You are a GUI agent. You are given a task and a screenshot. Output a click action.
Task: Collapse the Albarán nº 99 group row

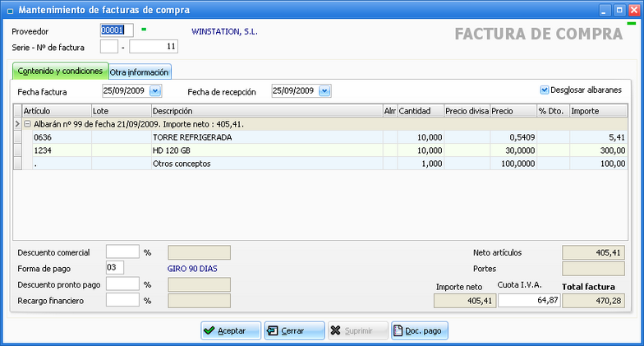click(x=27, y=123)
